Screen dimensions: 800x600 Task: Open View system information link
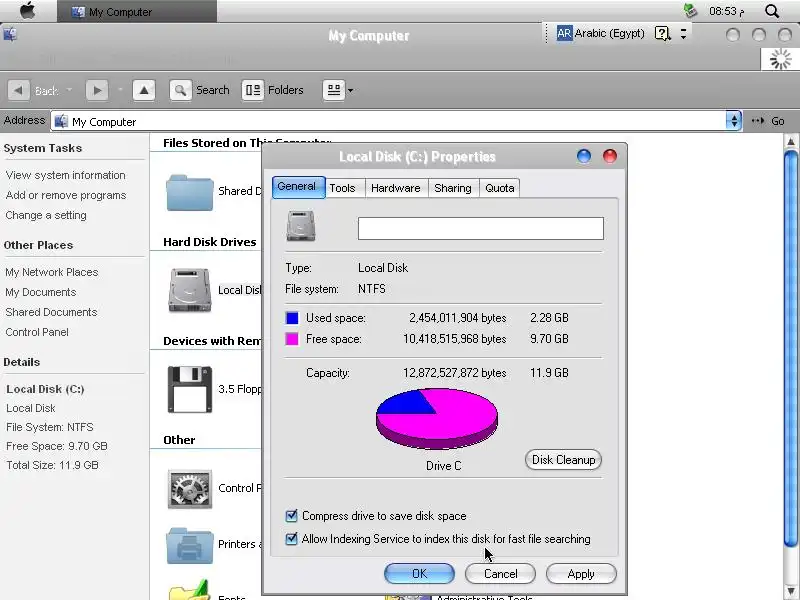(x=65, y=175)
